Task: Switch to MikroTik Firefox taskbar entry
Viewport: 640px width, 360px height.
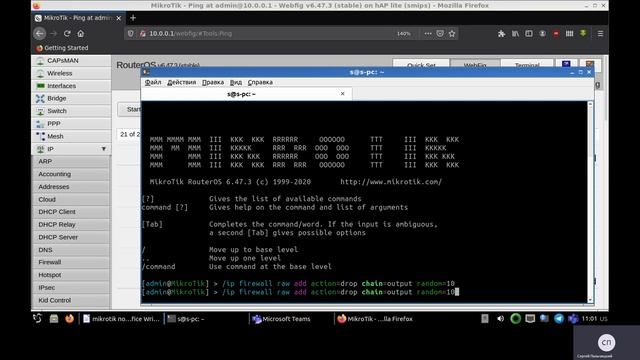Action: pos(376,319)
